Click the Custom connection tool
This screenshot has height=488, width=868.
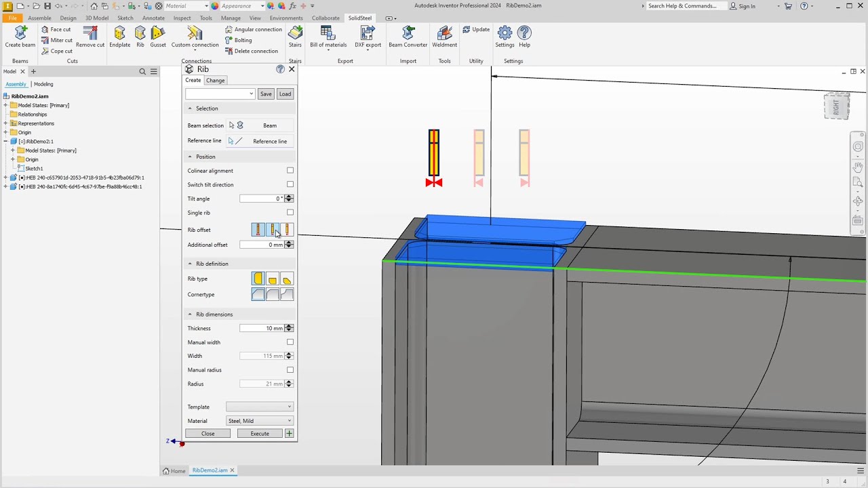coord(195,39)
